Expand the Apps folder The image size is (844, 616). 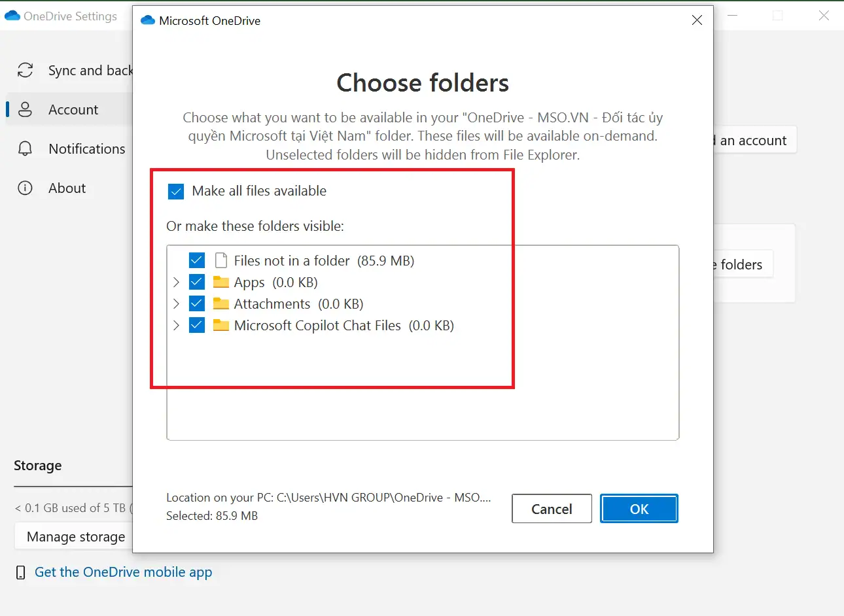coord(175,282)
